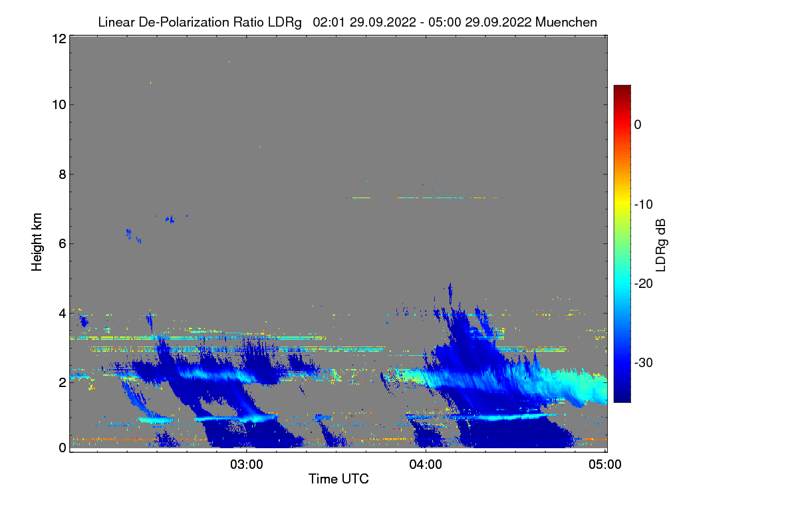
Task: Click the 'Time UTC' x-axis label
Action: tap(338, 479)
